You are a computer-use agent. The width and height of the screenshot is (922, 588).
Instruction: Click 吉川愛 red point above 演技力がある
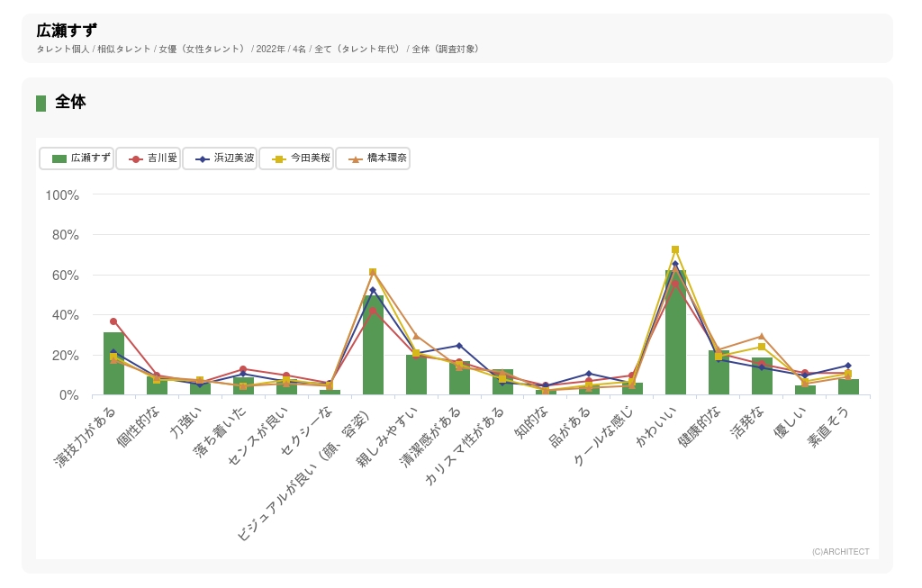click(x=113, y=321)
